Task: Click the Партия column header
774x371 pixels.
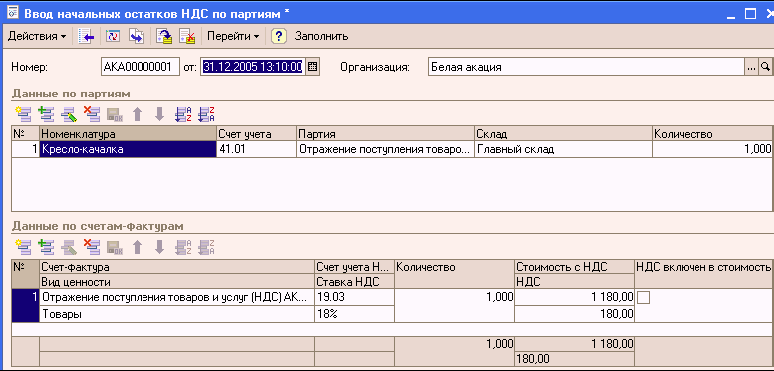Action: 386,134
